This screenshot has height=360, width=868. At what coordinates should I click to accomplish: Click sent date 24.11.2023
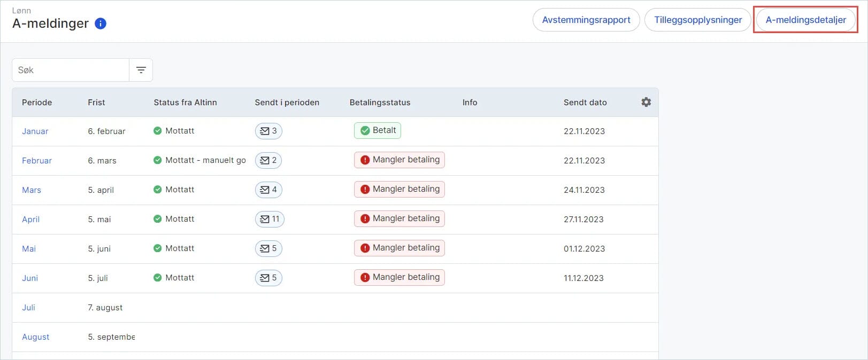tap(584, 190)
